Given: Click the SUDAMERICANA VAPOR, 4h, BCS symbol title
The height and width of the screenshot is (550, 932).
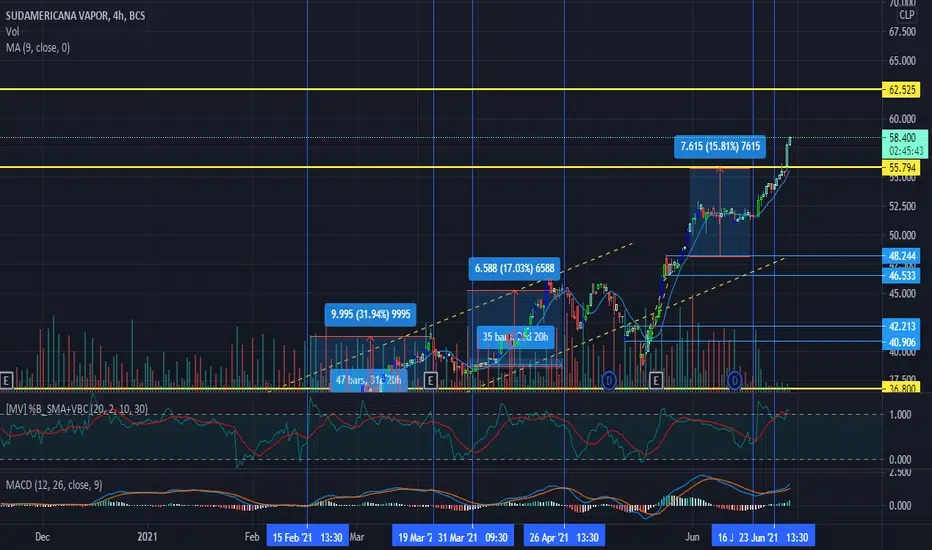Looking at the screenshot, I should tap(75, 15).
